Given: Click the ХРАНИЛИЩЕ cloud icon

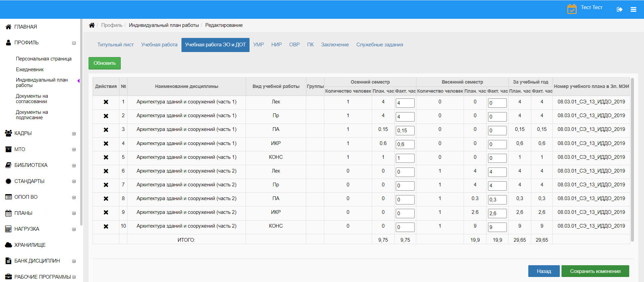Looking at the screenshot, I should coord(8,245).
